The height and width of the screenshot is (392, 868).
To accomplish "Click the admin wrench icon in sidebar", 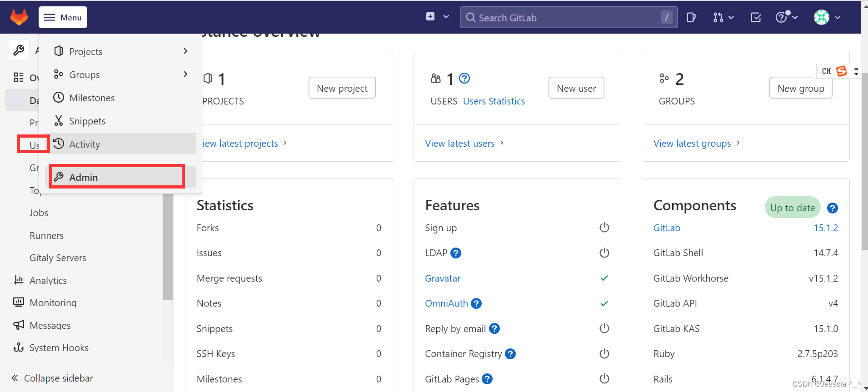I will point(19,50).
